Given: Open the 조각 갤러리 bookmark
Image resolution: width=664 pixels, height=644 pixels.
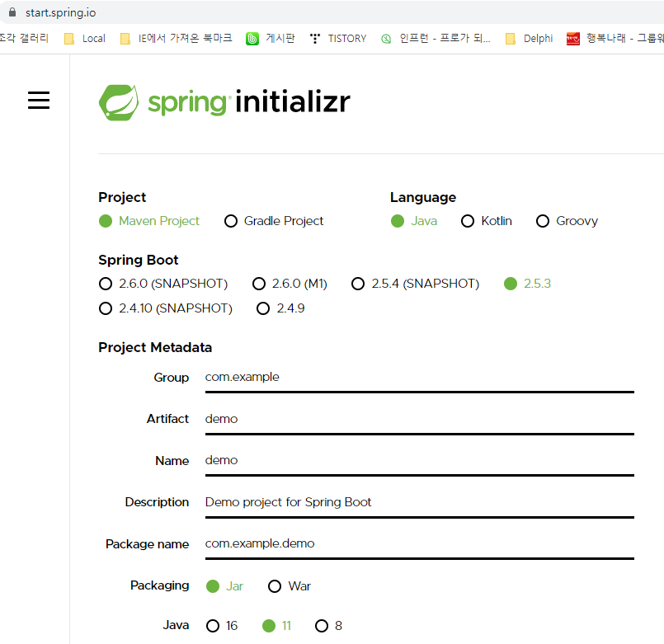Looking at the screenshot, I should [x=24, y=39].
